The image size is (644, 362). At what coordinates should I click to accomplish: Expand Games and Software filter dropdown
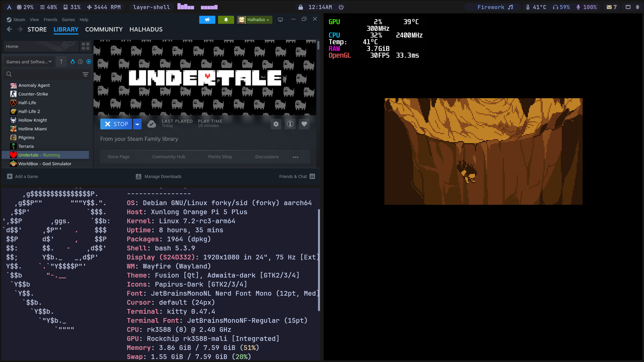coord(29,62)
